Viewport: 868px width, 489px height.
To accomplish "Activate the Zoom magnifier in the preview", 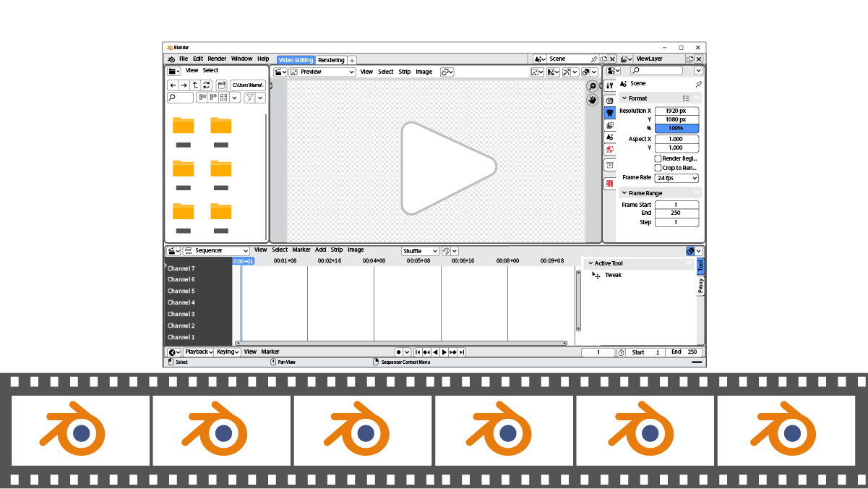I will [592, 85].
